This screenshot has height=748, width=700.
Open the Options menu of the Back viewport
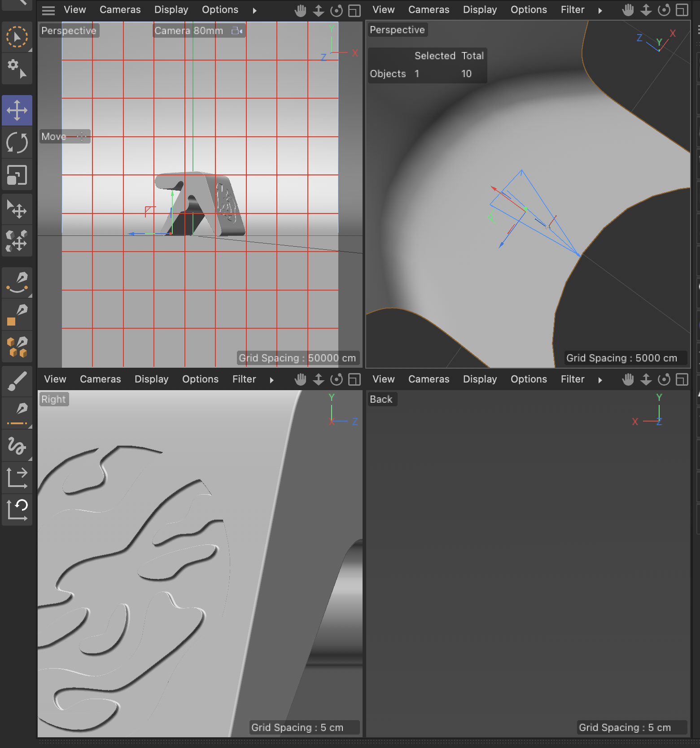coord(529,379)
